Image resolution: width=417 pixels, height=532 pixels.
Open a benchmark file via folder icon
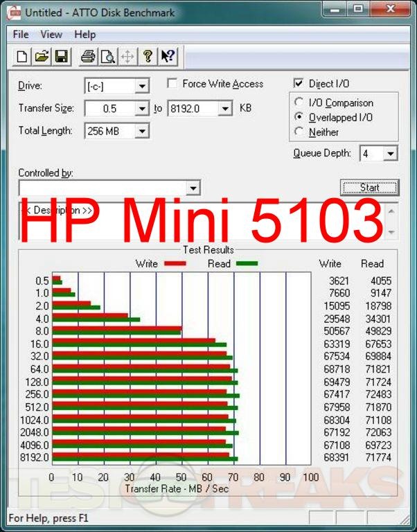42,57
